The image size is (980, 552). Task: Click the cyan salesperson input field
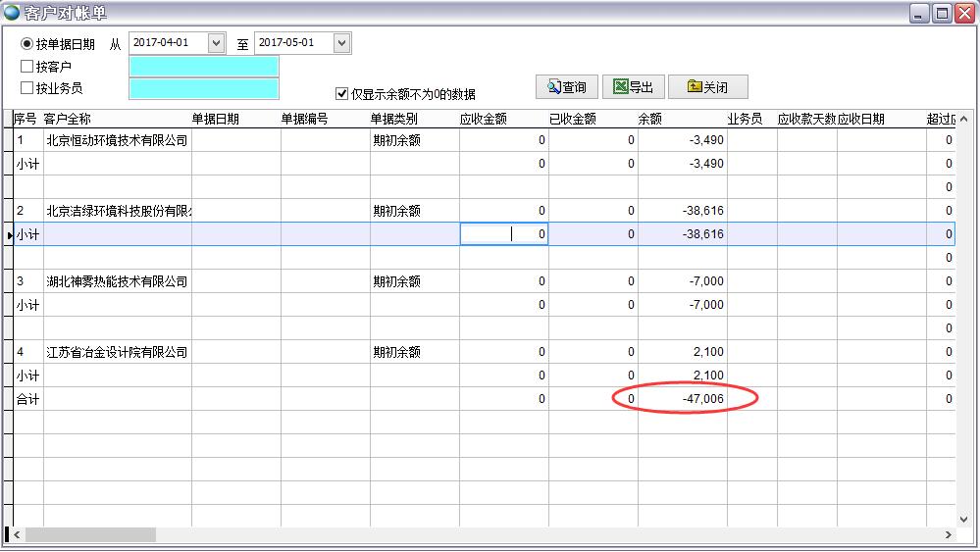coord(203,88)
